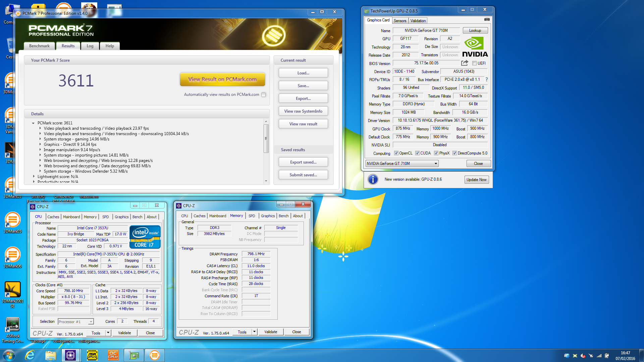The image size is (644, 362).
Task: Toggle the CUDA checkbox
Action: [417, 153]
